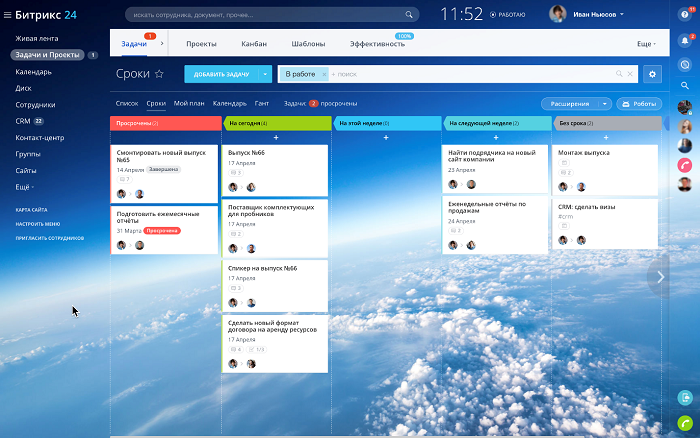Open Пригласить сотрудников link
Image resolution: width=700 pixels, height=438 pixels.
47,239
